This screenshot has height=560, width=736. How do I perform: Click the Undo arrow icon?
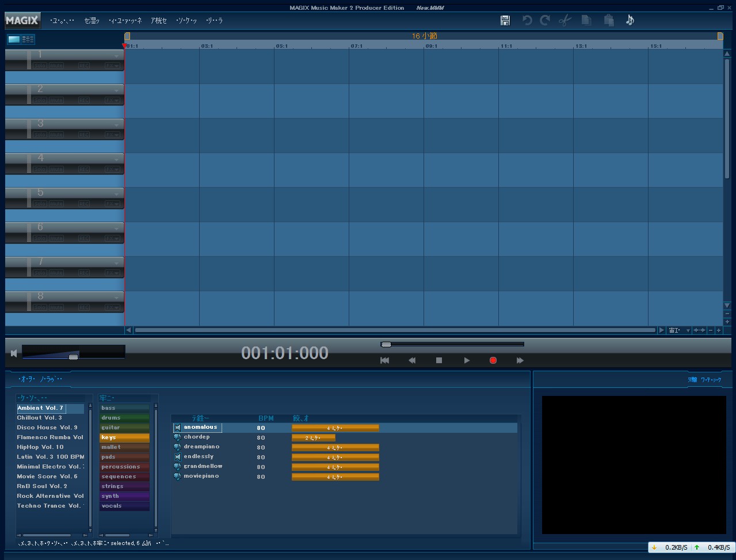point(527,21)
